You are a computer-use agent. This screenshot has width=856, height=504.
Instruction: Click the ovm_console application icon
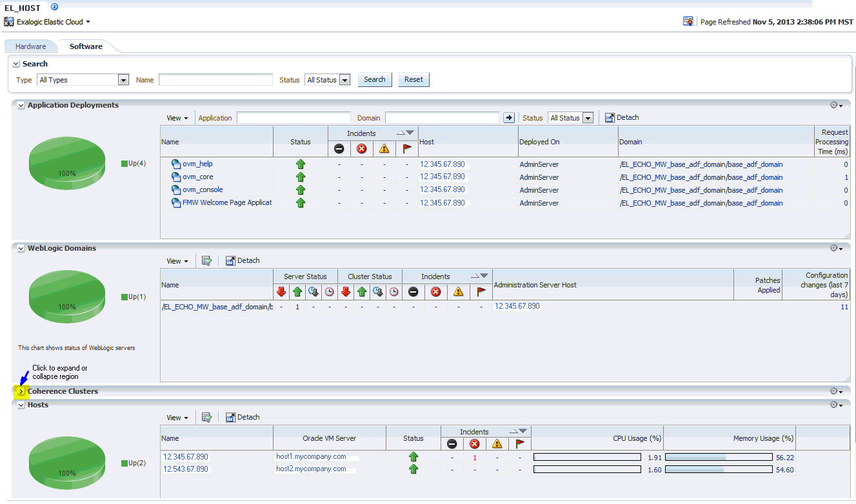176,190
